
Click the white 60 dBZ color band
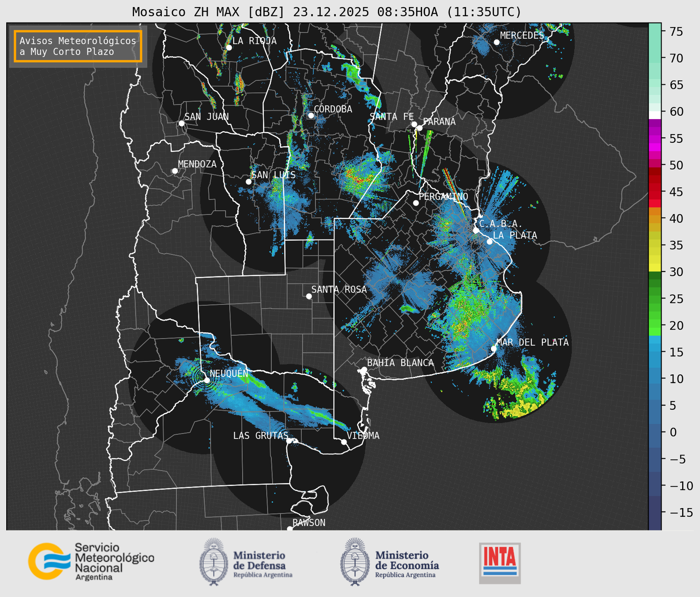(x=655, y=115)
